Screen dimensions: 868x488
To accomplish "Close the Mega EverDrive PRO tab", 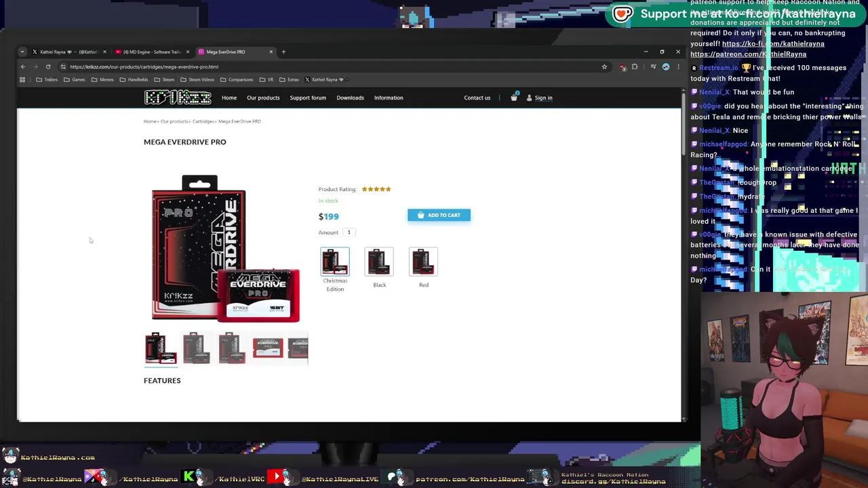I will coord(271,52).
